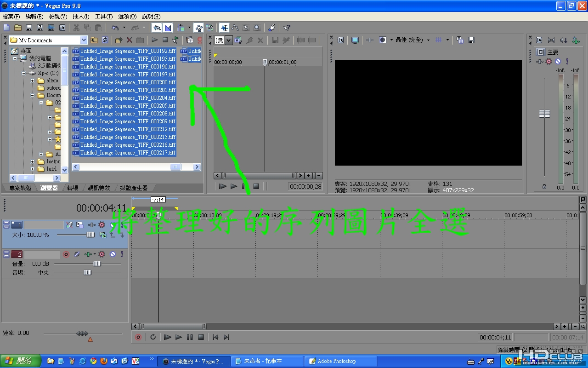
Task: Click the Render As waveform icon
Action: pos(51,28)
